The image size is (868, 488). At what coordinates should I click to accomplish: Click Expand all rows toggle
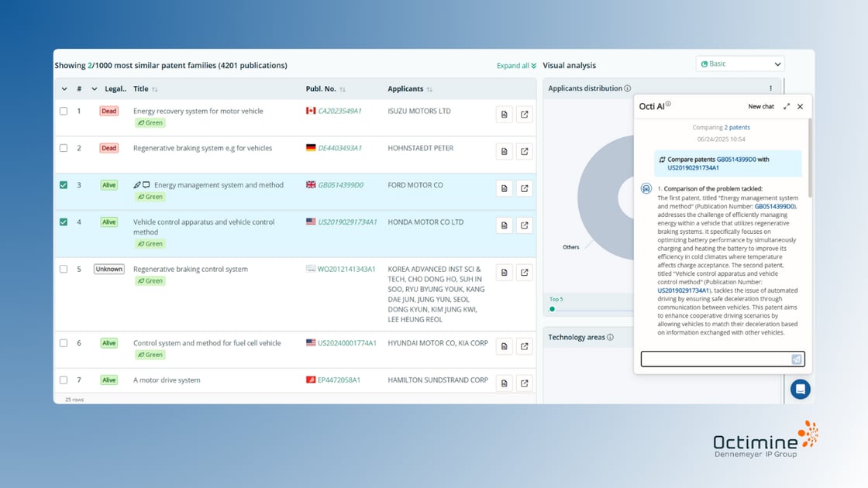[x=516, y=65]
